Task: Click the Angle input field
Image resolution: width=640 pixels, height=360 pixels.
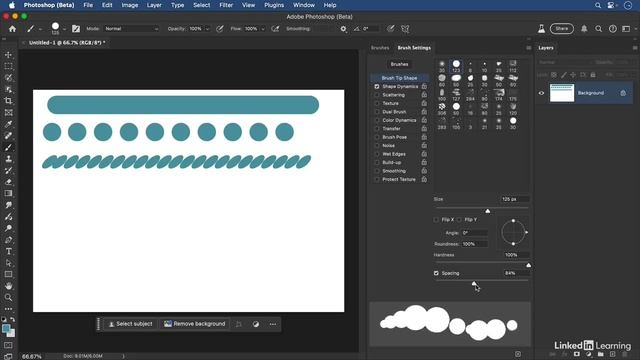Action: (474, 233)
